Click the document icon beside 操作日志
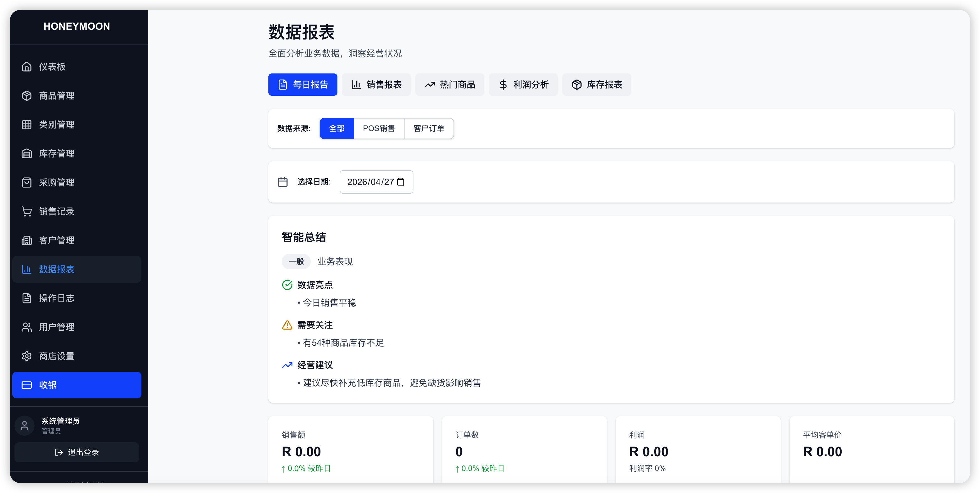Image resolution: width=980 pixels, height=493 pixels. (x=27, y=298)
